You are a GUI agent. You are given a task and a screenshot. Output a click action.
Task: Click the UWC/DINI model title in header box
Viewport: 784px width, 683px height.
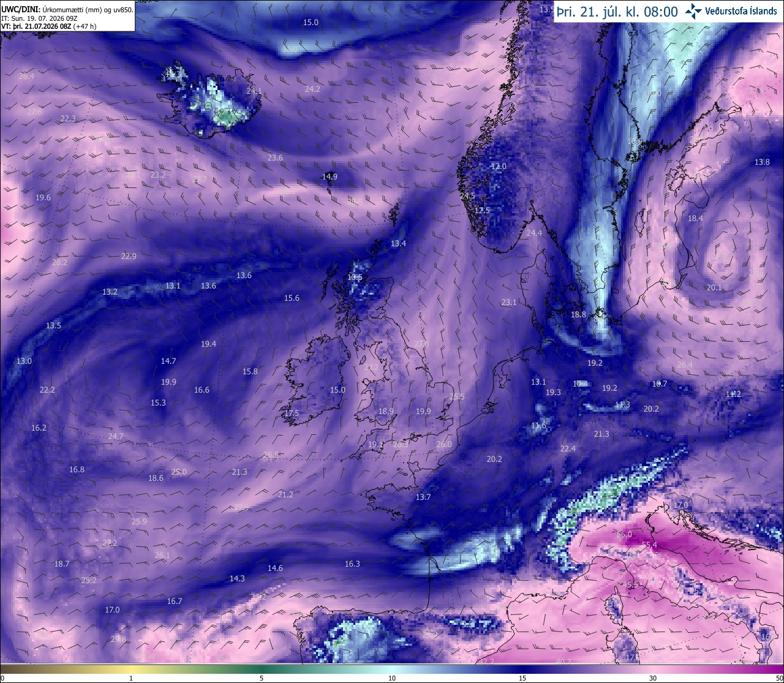click(x=21, y=10)
